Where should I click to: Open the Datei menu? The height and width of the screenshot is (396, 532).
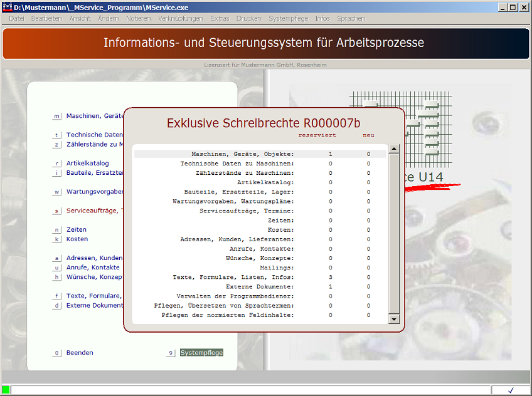[16, 18]
